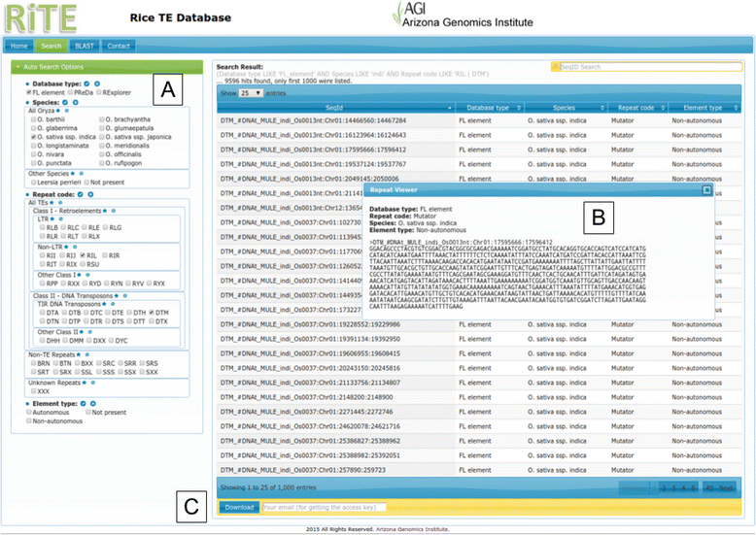Viewport: 756px width, 535px height.
Task: Close the Repeat Viewer popup
Action: click(706, 190)
